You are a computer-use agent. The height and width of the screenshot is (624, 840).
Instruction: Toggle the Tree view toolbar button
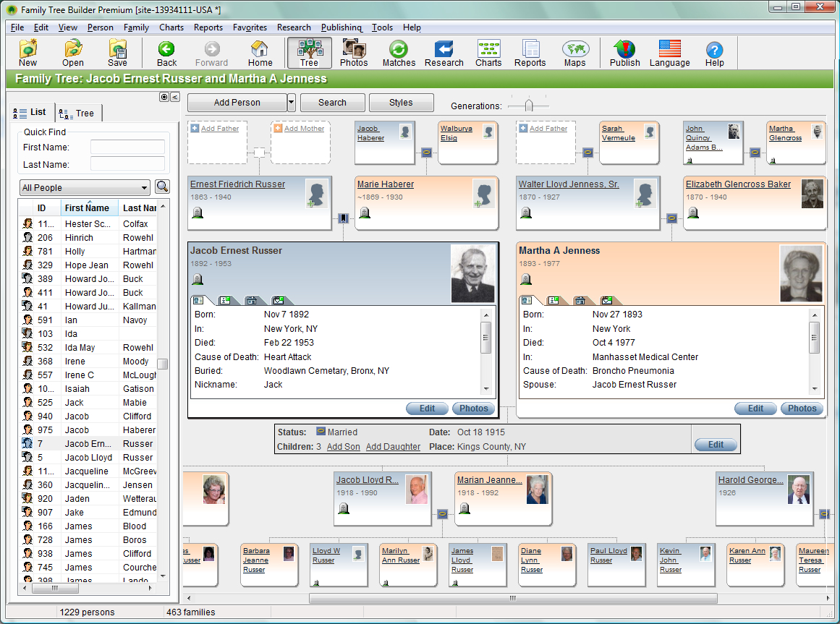pyautogui.click(x=309, y=54)
